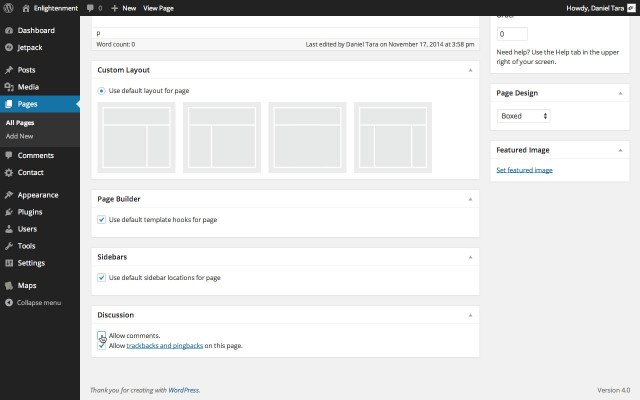Uncheck 'Use default template hooks for page'

point(102,219)
